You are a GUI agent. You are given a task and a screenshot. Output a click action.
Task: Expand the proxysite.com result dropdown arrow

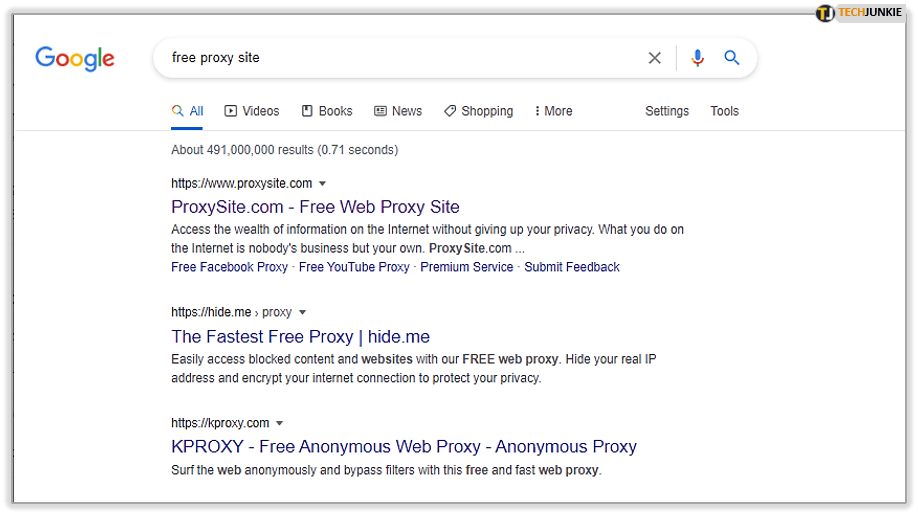coord(322,184)
